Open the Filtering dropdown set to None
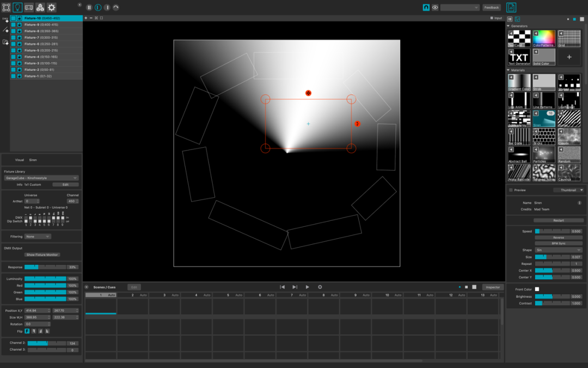Viewport: 588px width, 368px height. click(x=38, y=237)
